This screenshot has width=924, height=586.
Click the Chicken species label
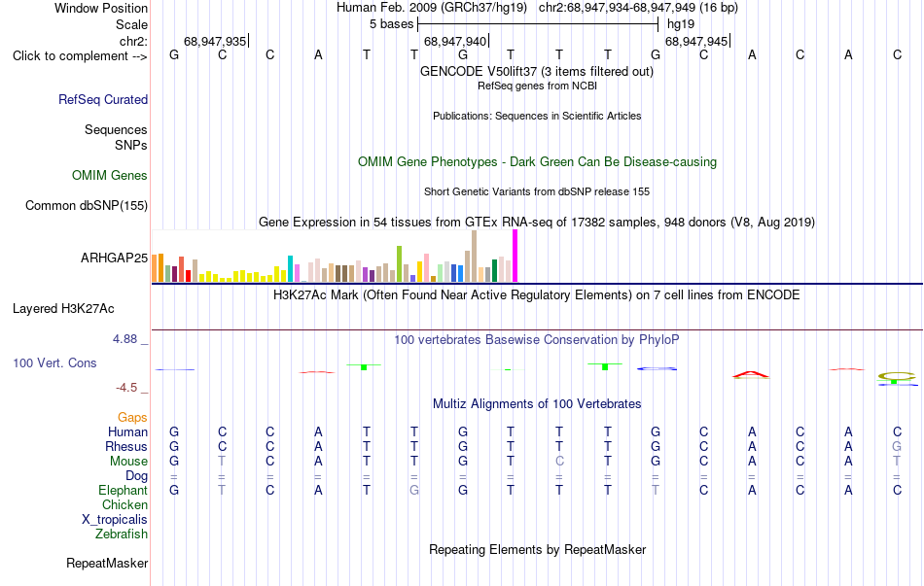pyautogui.click(x=124, y=504)
